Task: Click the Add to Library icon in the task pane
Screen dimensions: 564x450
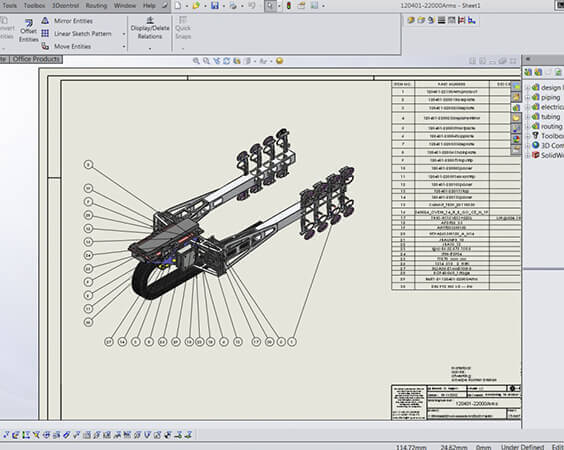Action: coord(528,72)
